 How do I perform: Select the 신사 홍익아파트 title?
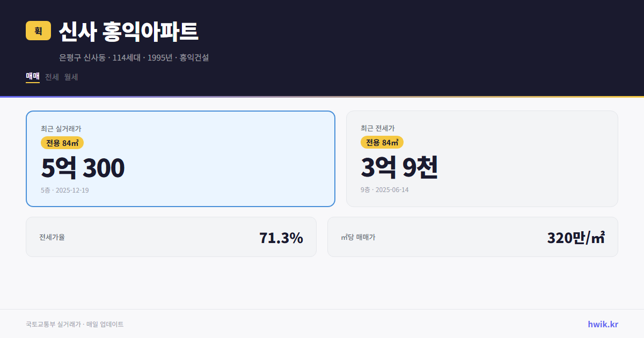coord(129,32)
